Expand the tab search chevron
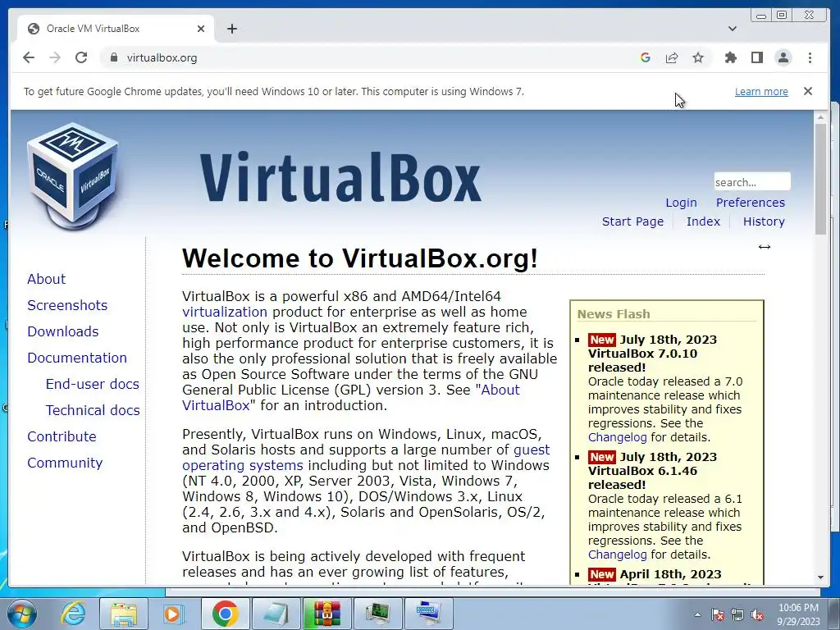Image resolution: width=840 pixels, height=630 pixels. (x=733, y=29)
